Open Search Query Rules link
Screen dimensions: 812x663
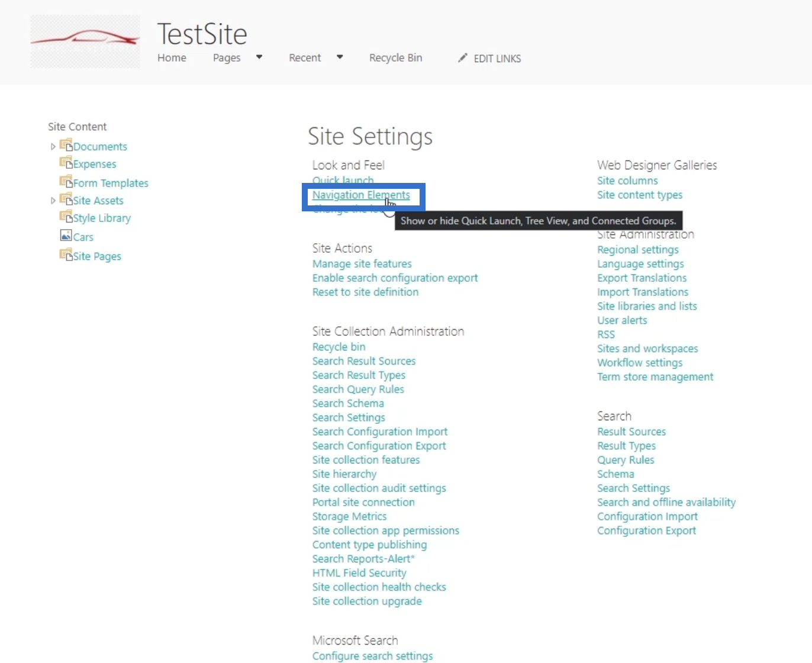[x=359, y=390]
